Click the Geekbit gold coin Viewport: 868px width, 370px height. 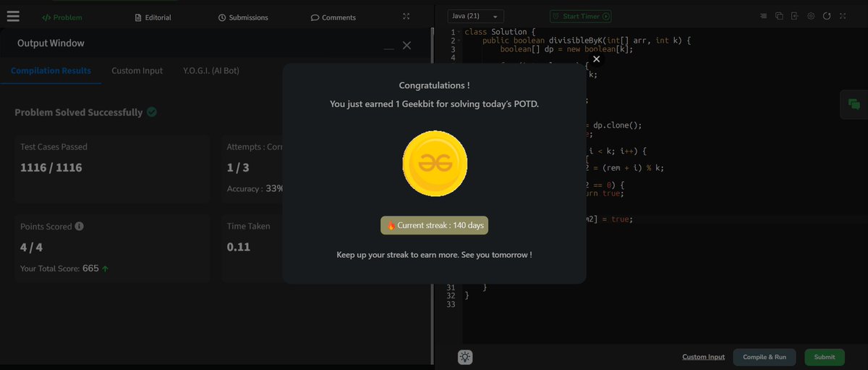click(x=435, y=164)
